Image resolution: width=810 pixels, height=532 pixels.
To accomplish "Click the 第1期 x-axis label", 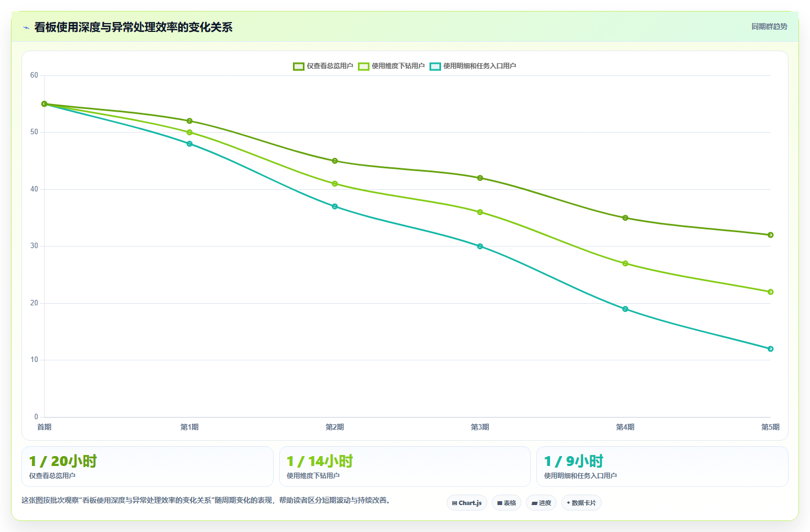I will tap(189, 427).
